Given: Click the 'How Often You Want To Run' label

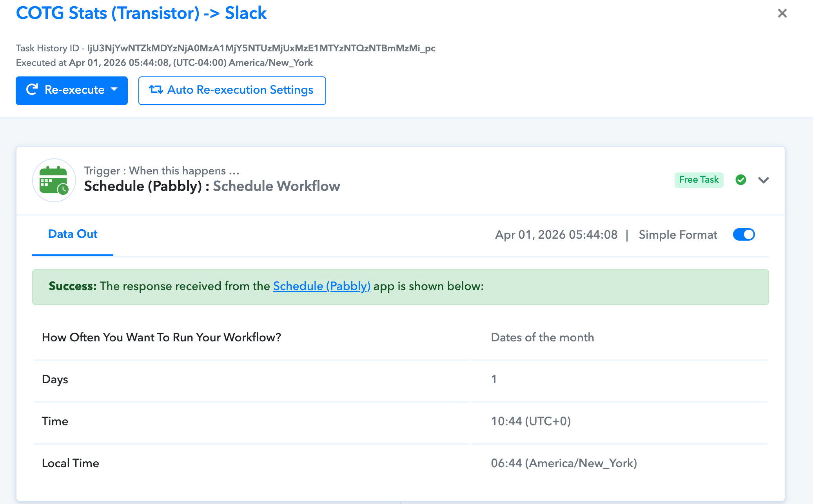Looking at the screenshot, I should pos(162,337).
